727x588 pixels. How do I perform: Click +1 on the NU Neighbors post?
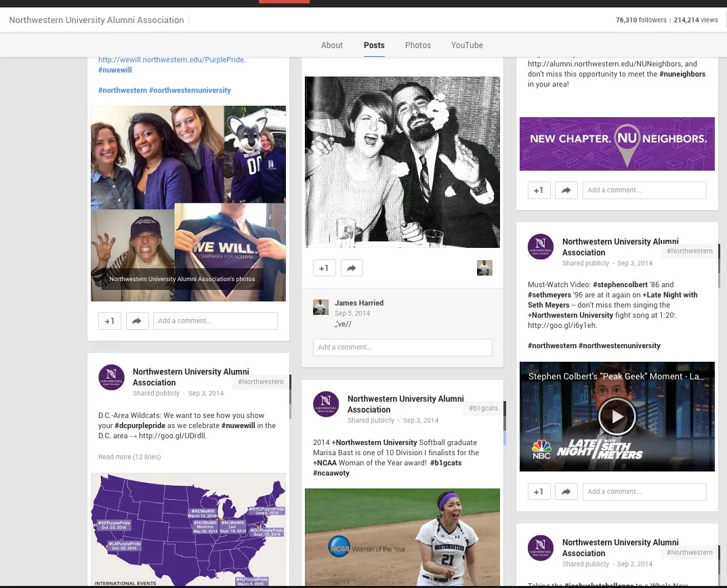coord(539,190)
